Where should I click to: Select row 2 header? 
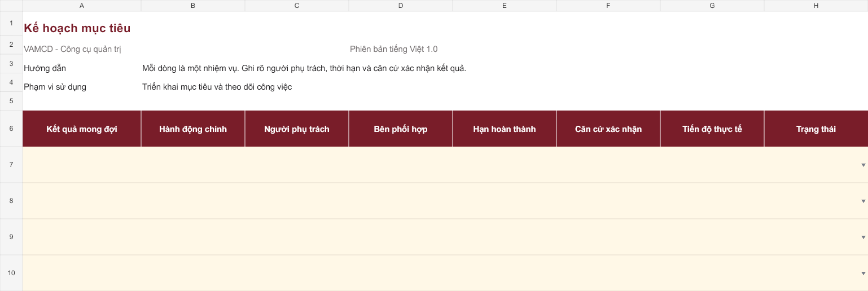click(x=11, y=45)
